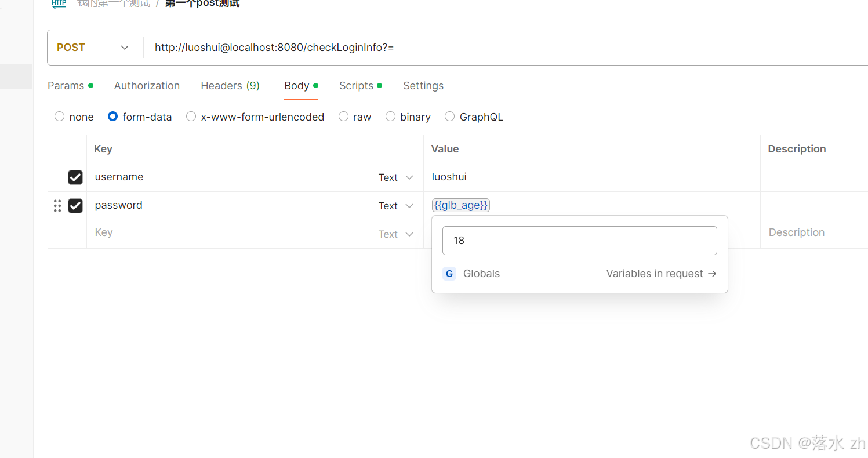This screenshot has height=458, width=868.
Task: Click the Value column header
Action: 445,149
